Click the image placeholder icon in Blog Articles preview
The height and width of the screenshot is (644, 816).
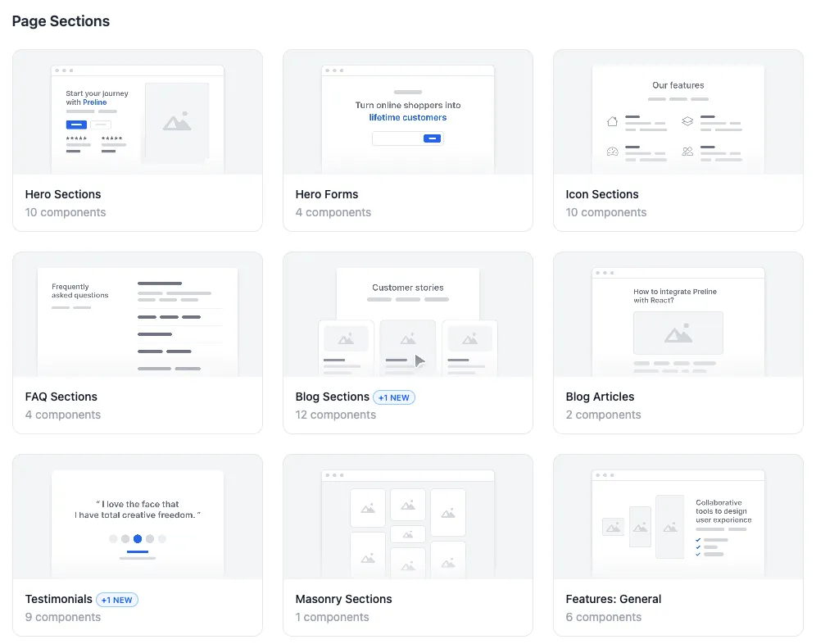click(x=678, y=333)
